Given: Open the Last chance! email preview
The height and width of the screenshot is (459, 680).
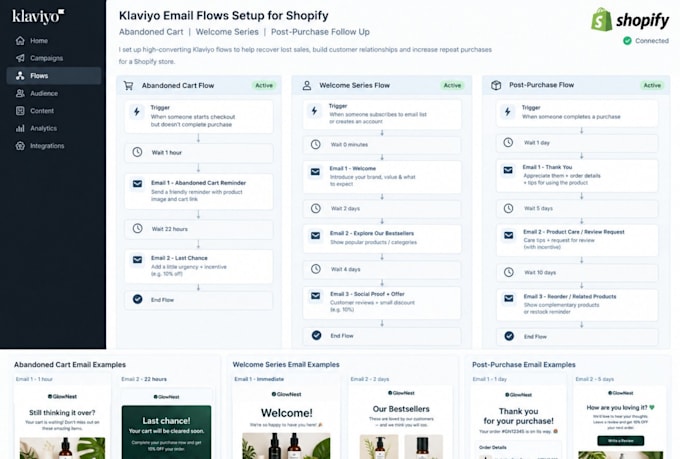Looking at the screenshot, I should coord(167,424).
